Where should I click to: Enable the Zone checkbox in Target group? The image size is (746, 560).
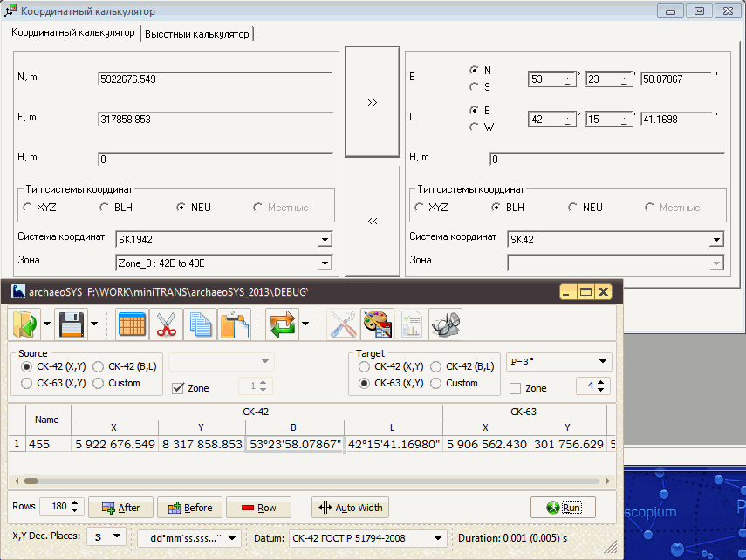point(515,388)
